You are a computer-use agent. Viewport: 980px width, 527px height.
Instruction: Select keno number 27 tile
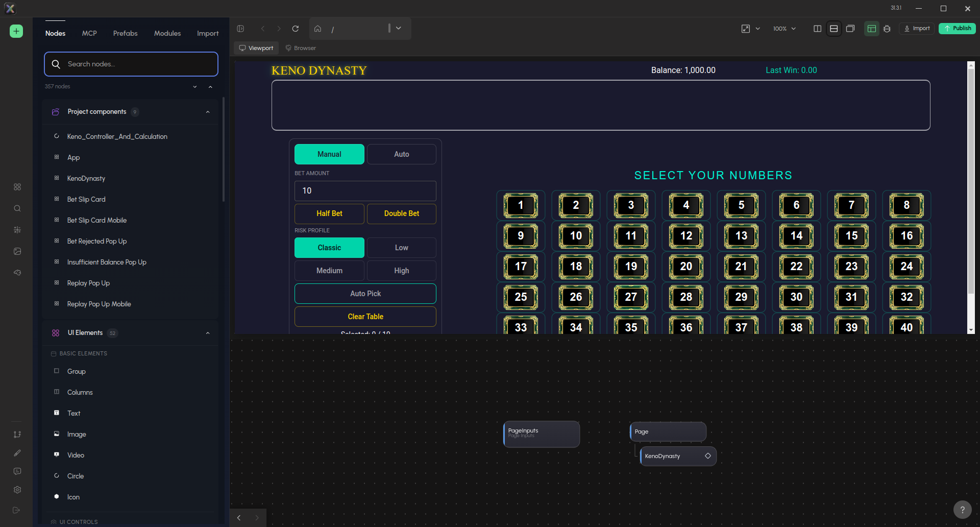pos(631,297)
